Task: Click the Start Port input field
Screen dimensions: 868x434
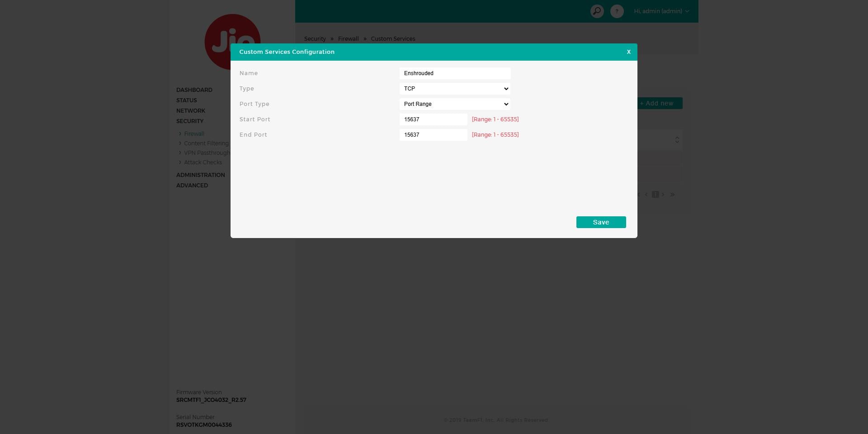Action: point(433,119)
